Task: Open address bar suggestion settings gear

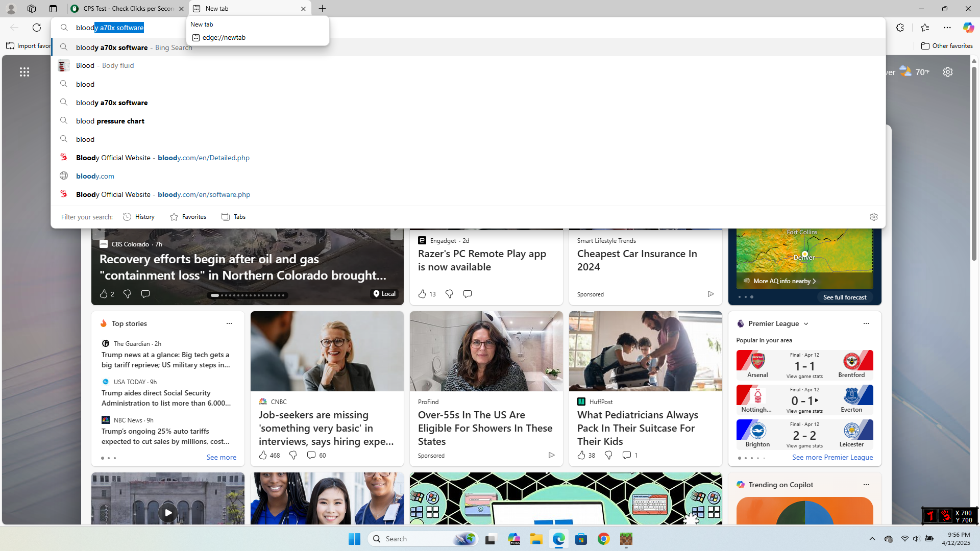Action: pyautogui.click(x=874, y=217)
